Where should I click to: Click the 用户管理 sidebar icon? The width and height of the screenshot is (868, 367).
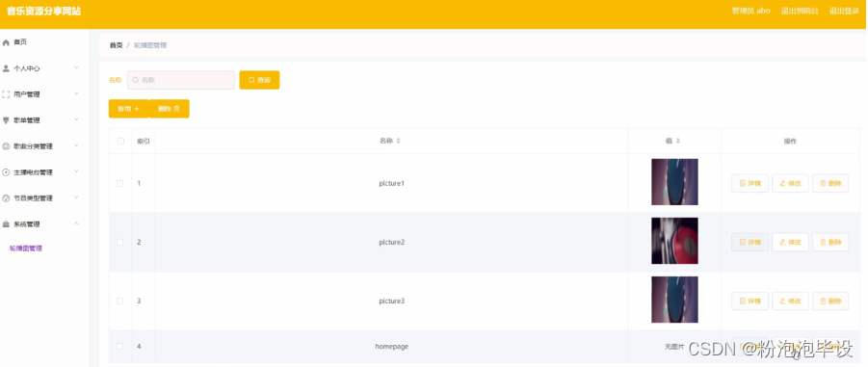pyautogui.click(x=6, y=94)
